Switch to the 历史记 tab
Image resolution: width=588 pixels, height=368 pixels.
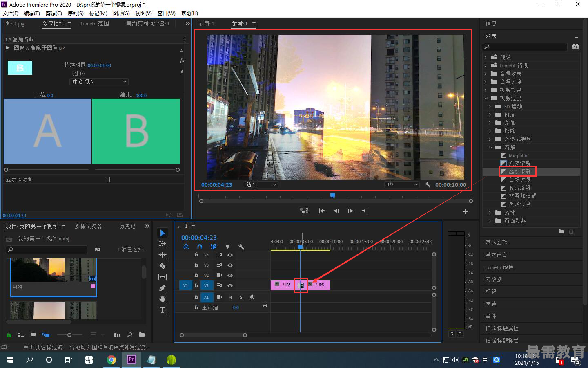127,226
